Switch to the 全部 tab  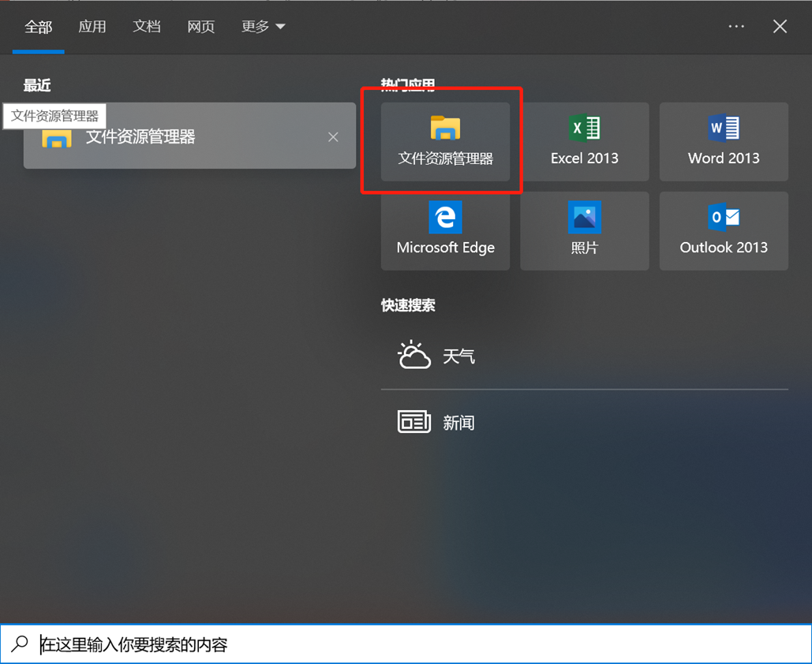point(39,26)
